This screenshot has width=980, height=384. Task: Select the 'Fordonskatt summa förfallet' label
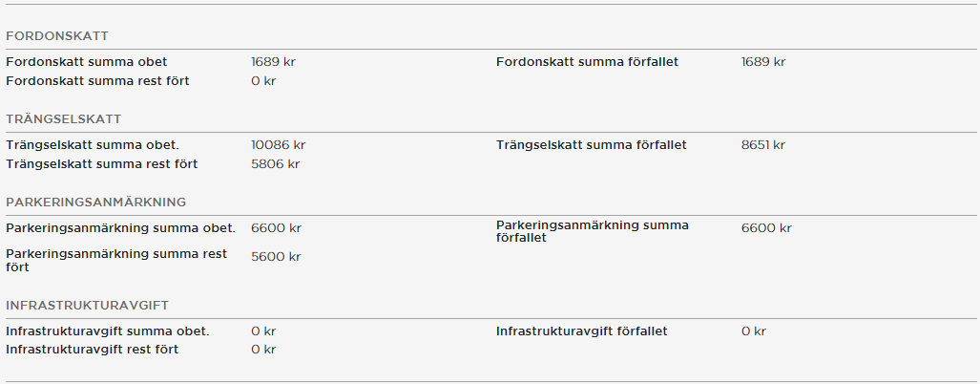[587, 62]
